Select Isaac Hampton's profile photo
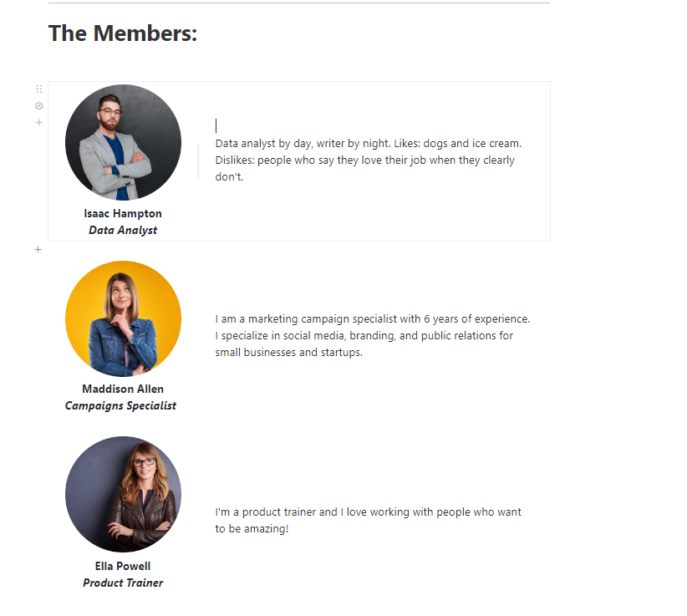 (123, 142)
